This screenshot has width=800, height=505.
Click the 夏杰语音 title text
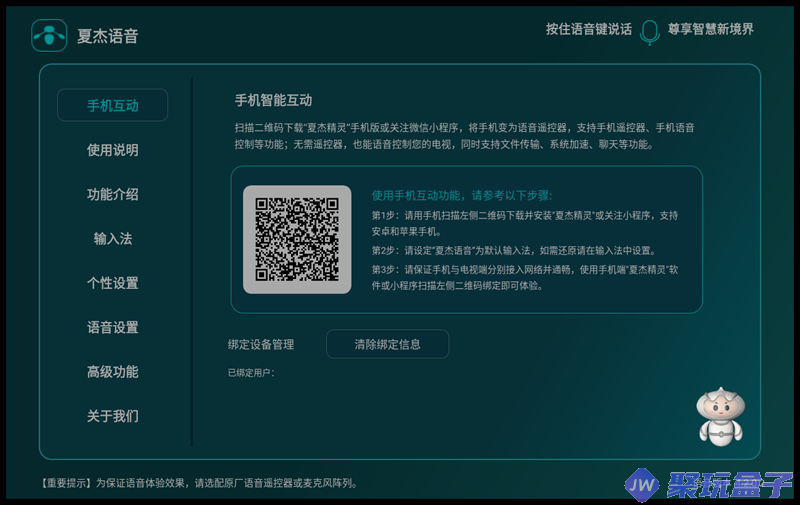(x=108, y=36)
